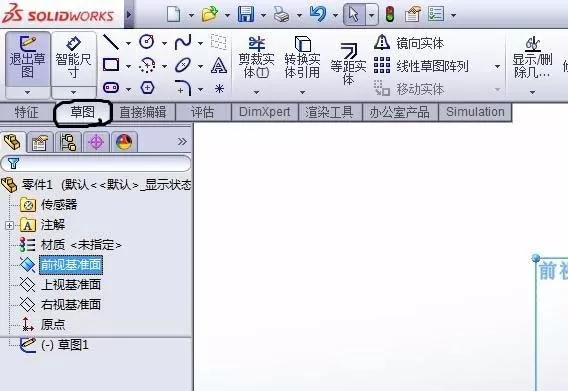Click the feature tree filter field
The image size is (568, 391).
coord(96,163)
